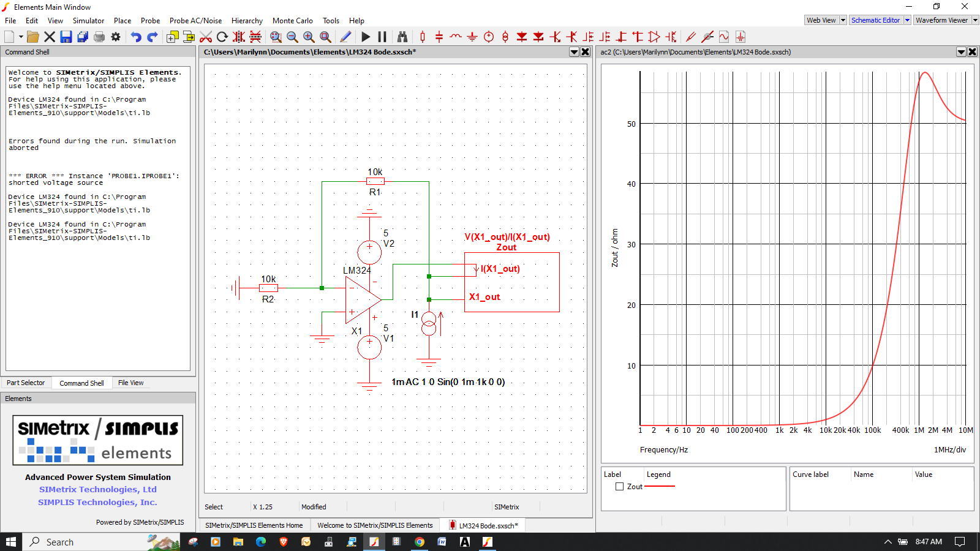The width and height of the screenshot is (980, 551).
Task: Place an op-amp triangle symbol from toolbar
Action: point(654,37)
